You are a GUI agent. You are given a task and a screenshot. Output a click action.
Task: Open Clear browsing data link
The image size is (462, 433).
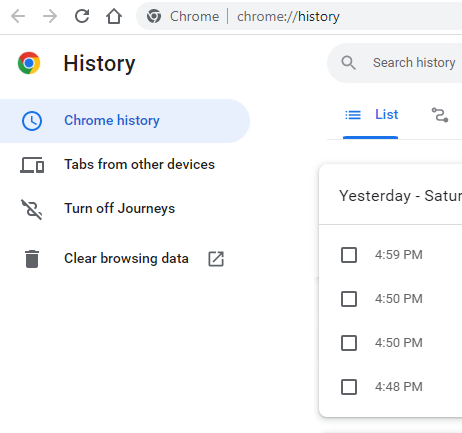(x=125, y=259)
